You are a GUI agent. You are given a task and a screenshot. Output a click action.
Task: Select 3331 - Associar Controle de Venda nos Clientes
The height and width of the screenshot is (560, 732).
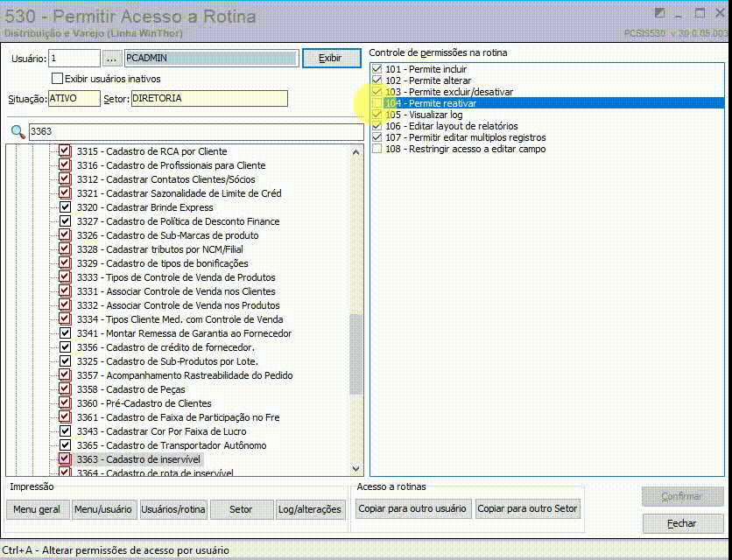[x=176, y=291]
